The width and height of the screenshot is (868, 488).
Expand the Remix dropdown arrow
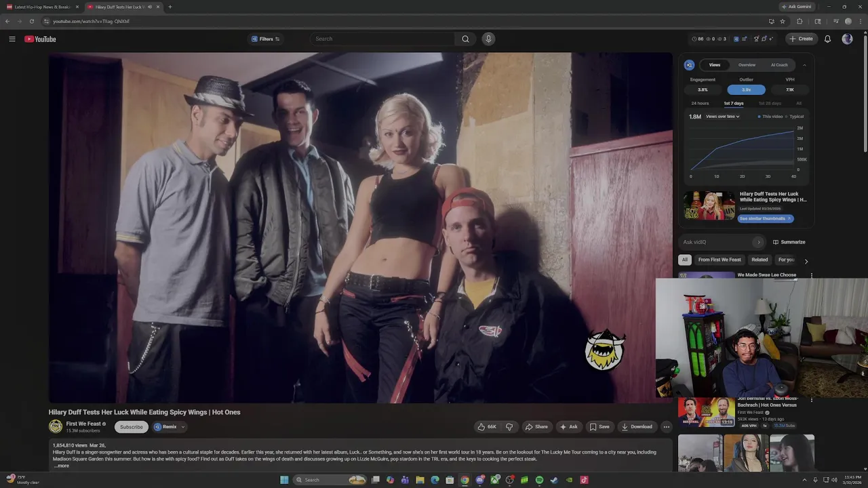tap(182, 427)
